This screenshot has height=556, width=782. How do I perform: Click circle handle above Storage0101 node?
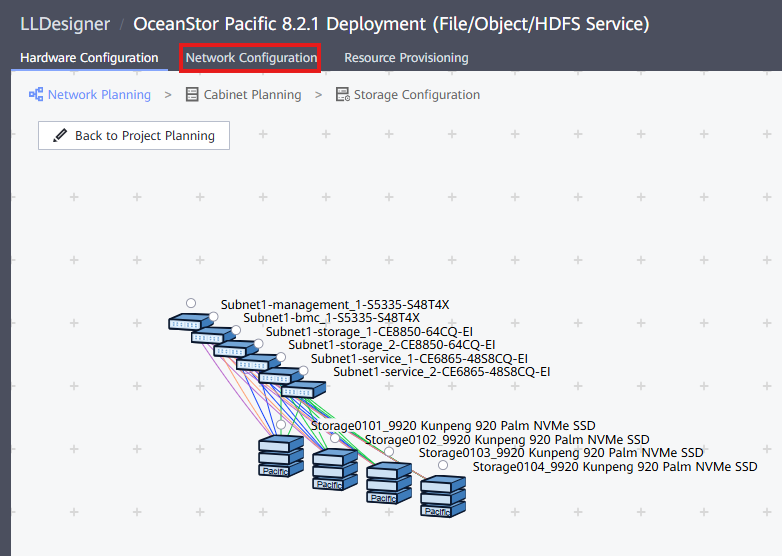(281, 425)
